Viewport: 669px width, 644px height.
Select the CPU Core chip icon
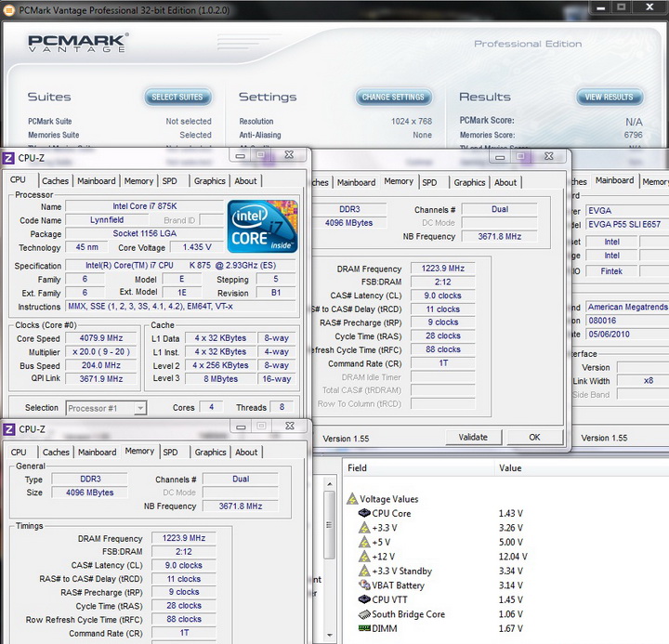364,513
